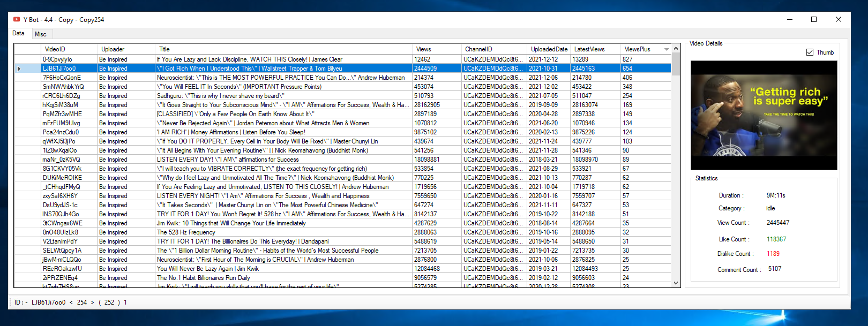Select video ID INS70QJh4Go

tap(61, 214)
